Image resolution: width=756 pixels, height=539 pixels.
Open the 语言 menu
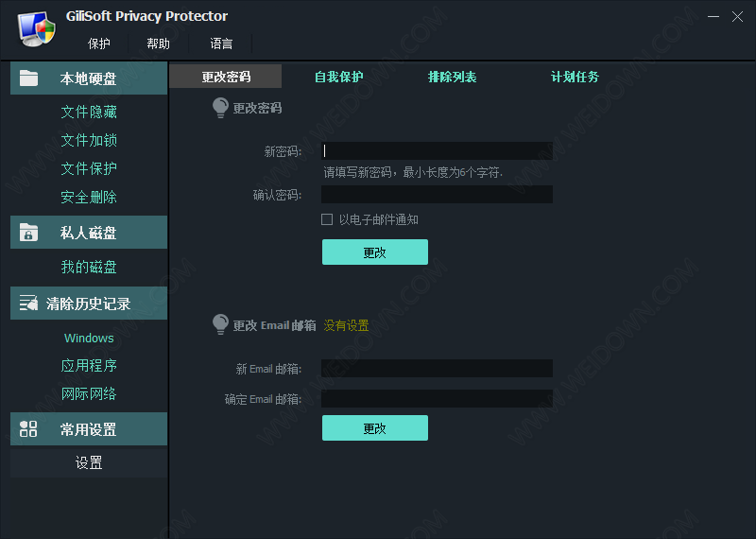tap(221, 43)
